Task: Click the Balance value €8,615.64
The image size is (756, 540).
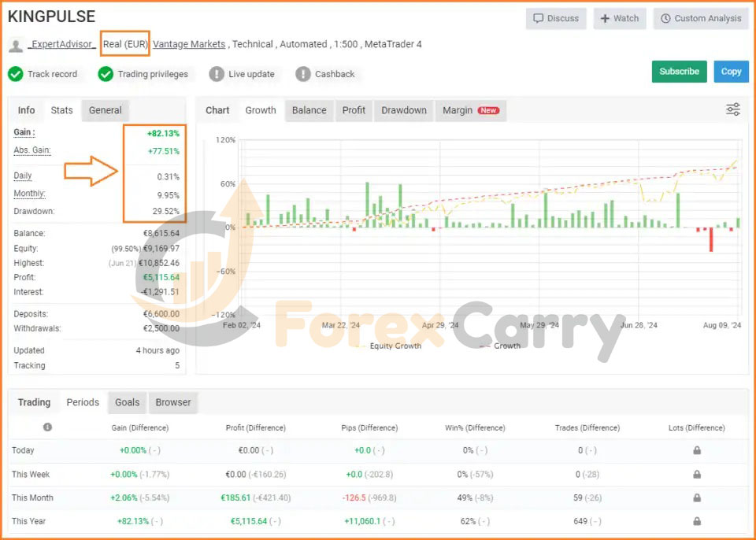Action: 161,233
